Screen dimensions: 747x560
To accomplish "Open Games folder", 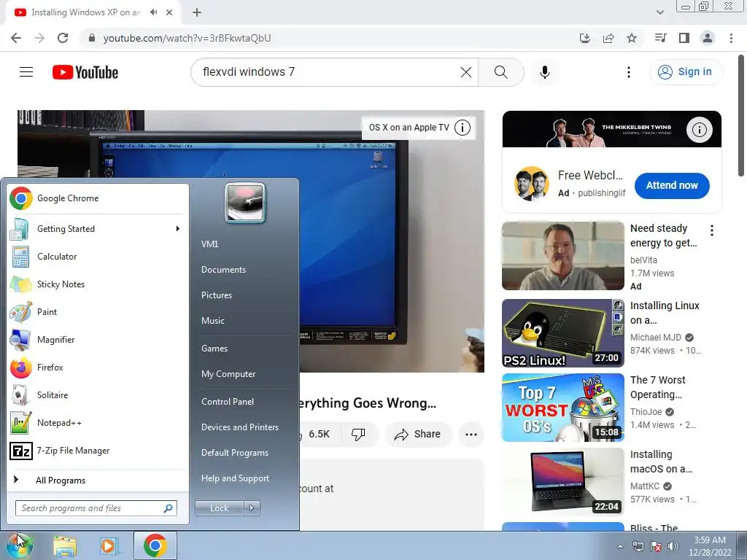I will tap(214, 349).
